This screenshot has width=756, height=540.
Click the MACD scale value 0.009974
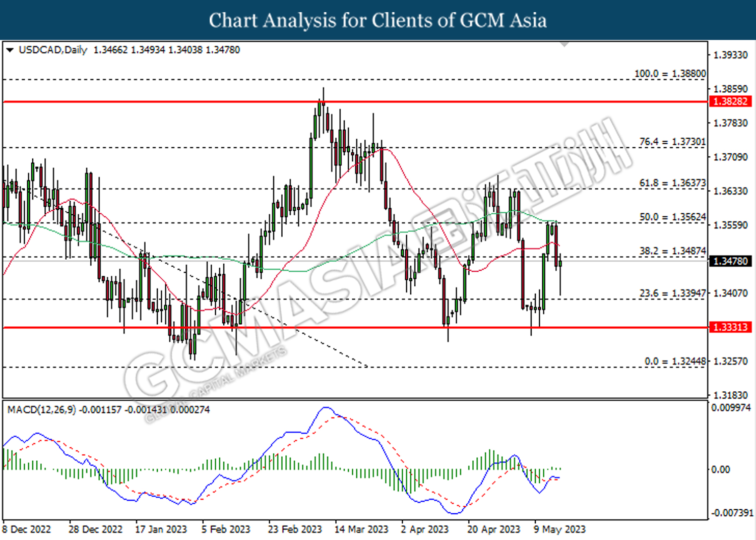pyautogui.click(x=731, y=407)
